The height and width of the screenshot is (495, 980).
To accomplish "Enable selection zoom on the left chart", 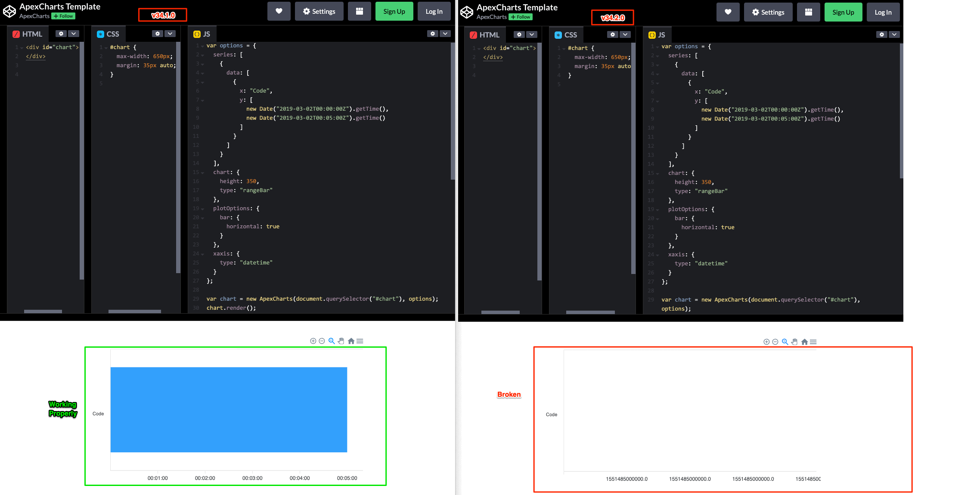I will (331, 341).
